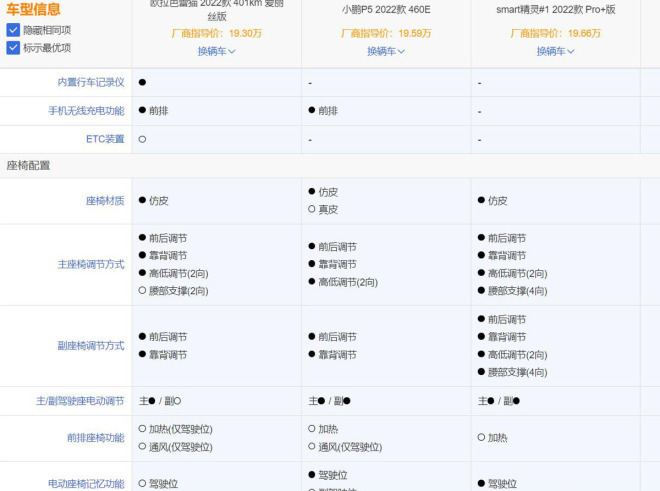Open the 副座椅调节方式 spec link
Screen dimensions: 660x491
91,346
